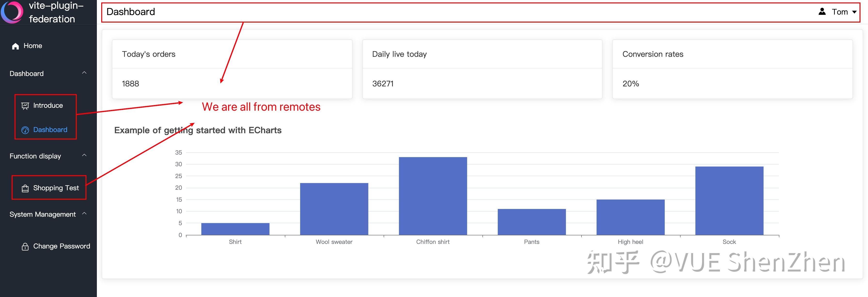Open the Home menu item
The width and height of the screenshot is (868, 297).
point(33,46)
